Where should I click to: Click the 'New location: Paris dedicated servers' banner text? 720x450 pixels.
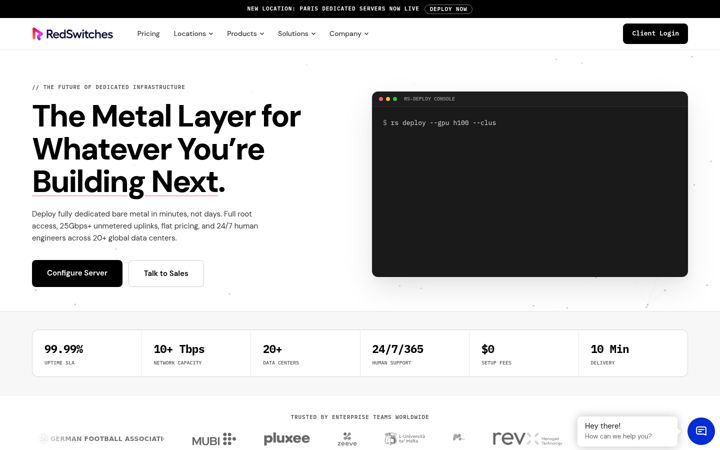click(x=333, y=9)
